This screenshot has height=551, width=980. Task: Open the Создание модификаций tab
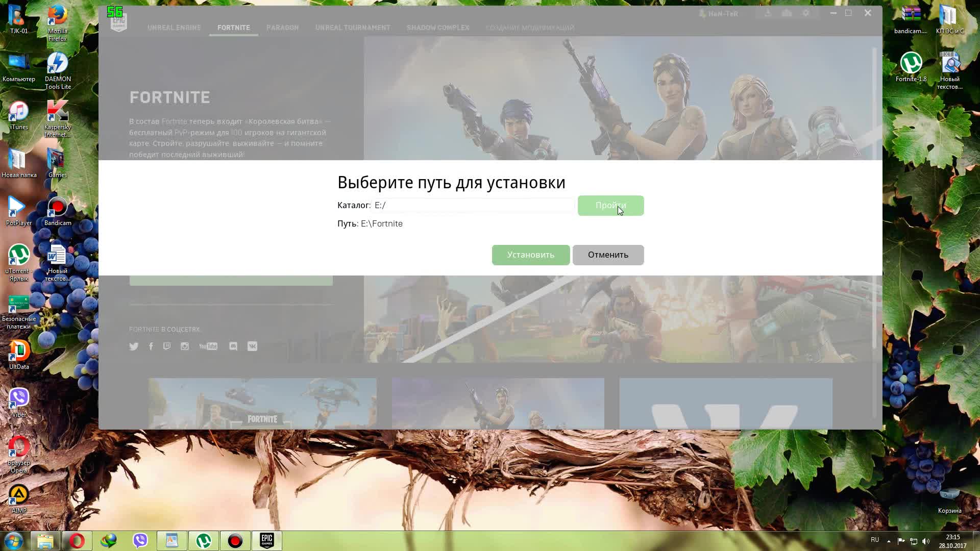(x=530, y=28)
